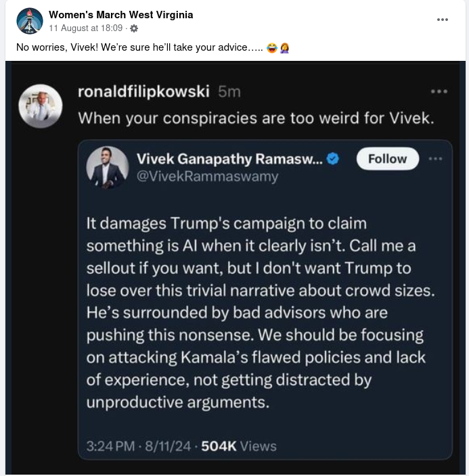Open Women's March West Virginia page link
This screenshot has width=469, height=476.
[120, 15]
